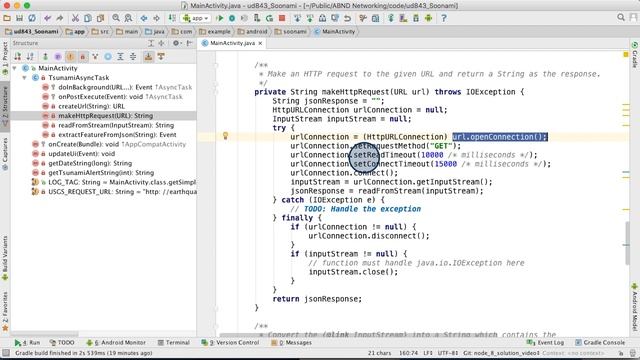Click the lightbulb intention icon in the gutter

(x=225, y=136)
